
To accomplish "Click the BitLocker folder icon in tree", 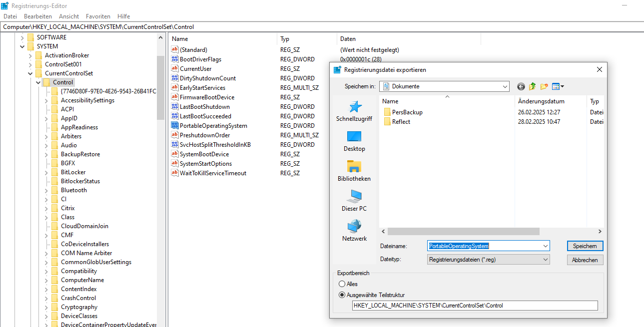I will 54,172.
